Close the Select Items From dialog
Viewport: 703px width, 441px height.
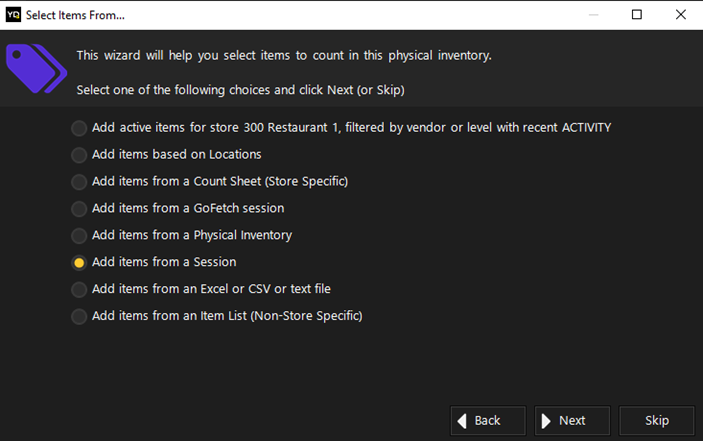681,15
